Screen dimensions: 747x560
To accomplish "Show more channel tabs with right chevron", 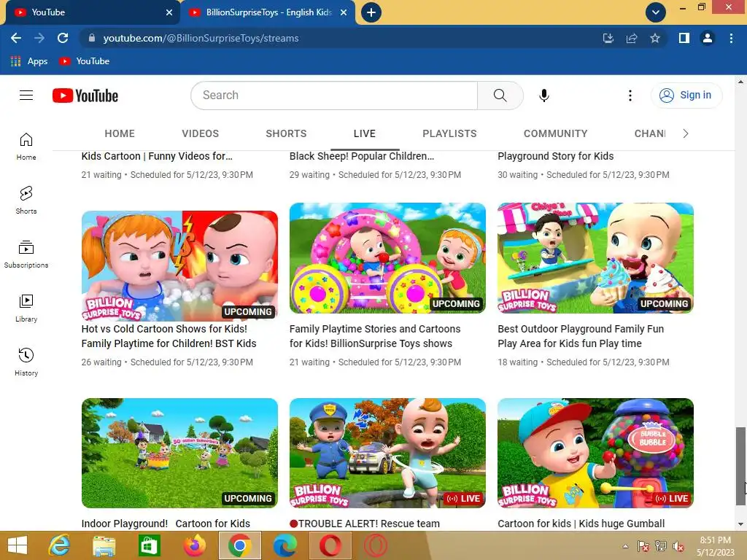I will pos(686,134).
